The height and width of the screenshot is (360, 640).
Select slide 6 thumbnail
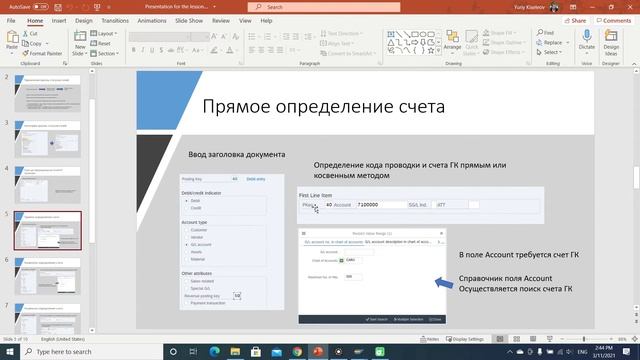[47, 276]
